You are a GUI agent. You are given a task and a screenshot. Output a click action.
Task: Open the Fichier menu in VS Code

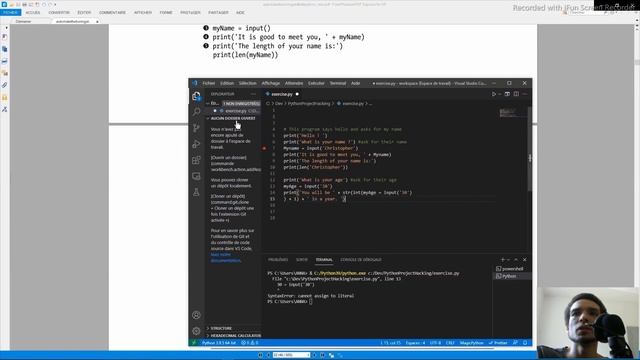pos(209,83)
